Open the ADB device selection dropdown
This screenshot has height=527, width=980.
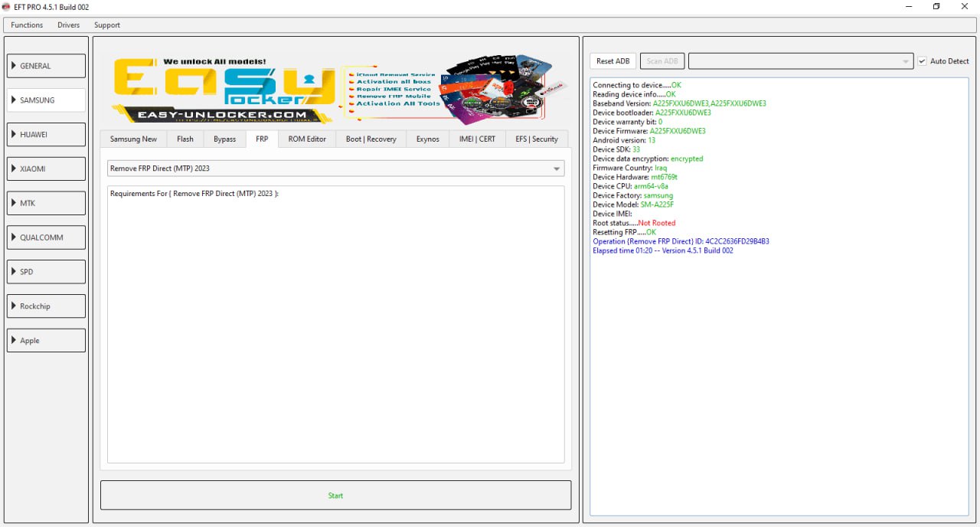[x=801, y=61]
